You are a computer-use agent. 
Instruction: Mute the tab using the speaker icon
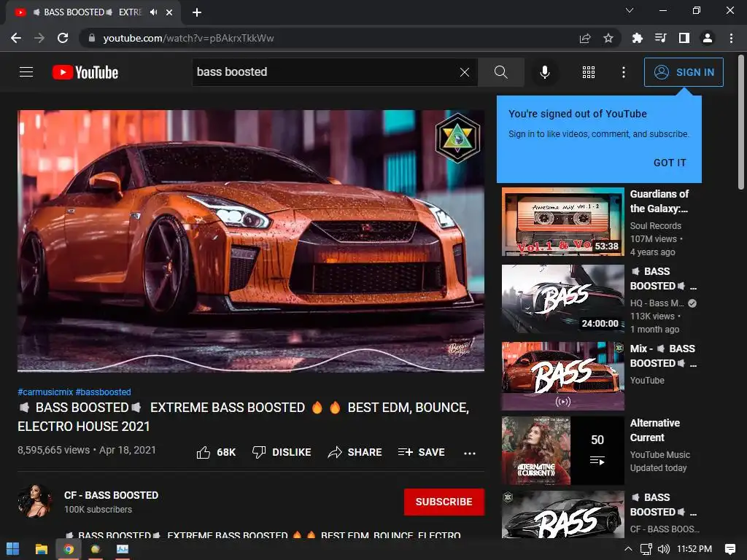153,12
